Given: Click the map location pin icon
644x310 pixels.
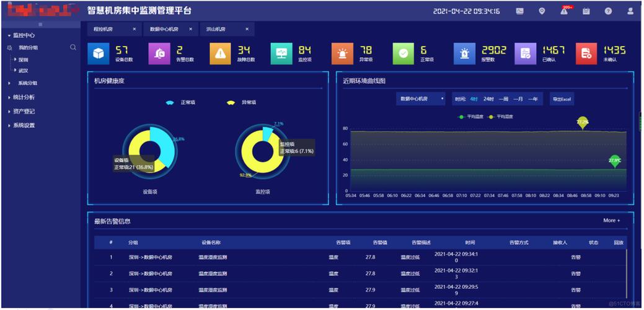Looking at the screenshot, I should (x=542, y=11).
